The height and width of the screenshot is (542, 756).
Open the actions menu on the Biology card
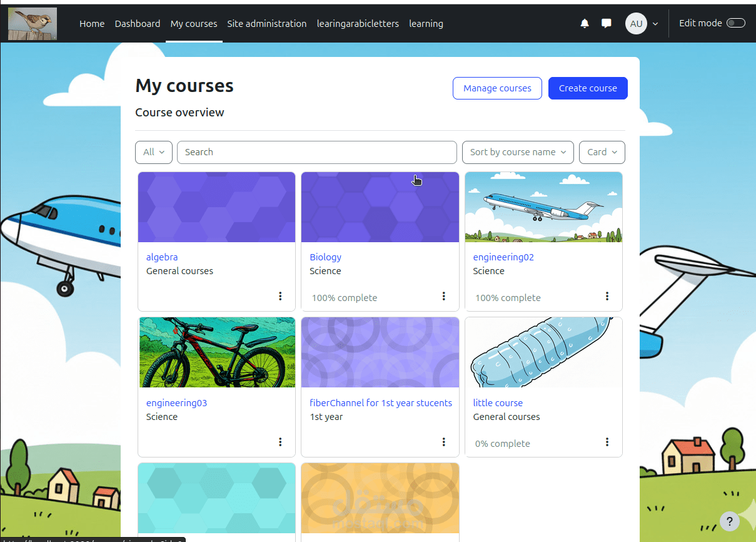(444, 296)
